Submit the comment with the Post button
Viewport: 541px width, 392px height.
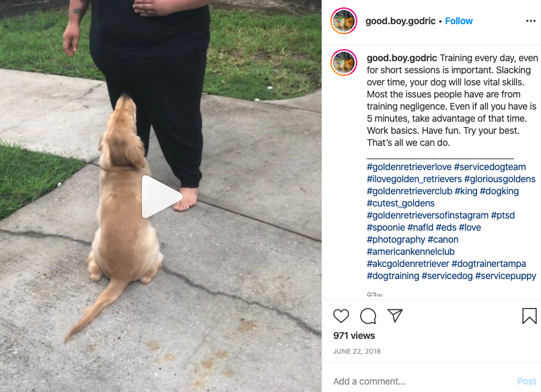(x=526, y=381)
